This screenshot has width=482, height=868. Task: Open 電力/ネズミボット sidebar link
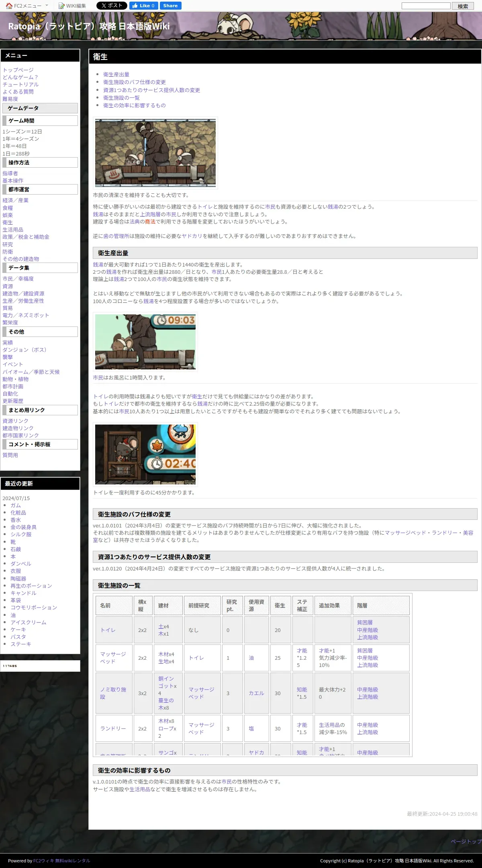(x=26, y=315)
